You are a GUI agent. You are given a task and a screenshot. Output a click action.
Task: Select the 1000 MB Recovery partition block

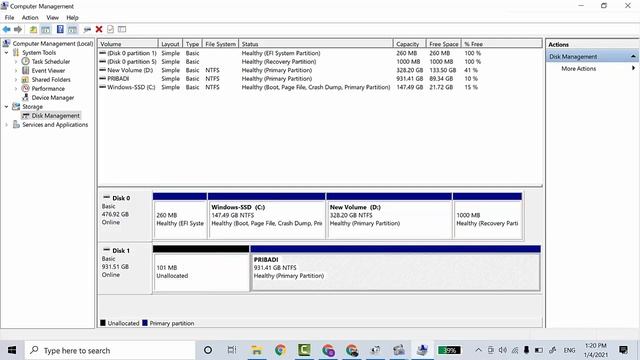pyautogui.click(x=487, y=216)
